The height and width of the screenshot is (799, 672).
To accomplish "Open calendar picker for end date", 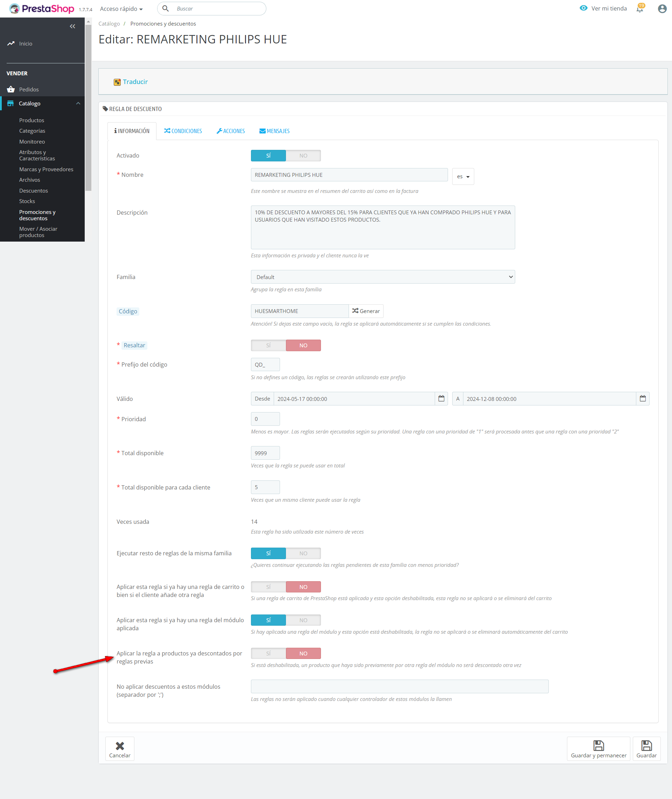I will 642,398.
